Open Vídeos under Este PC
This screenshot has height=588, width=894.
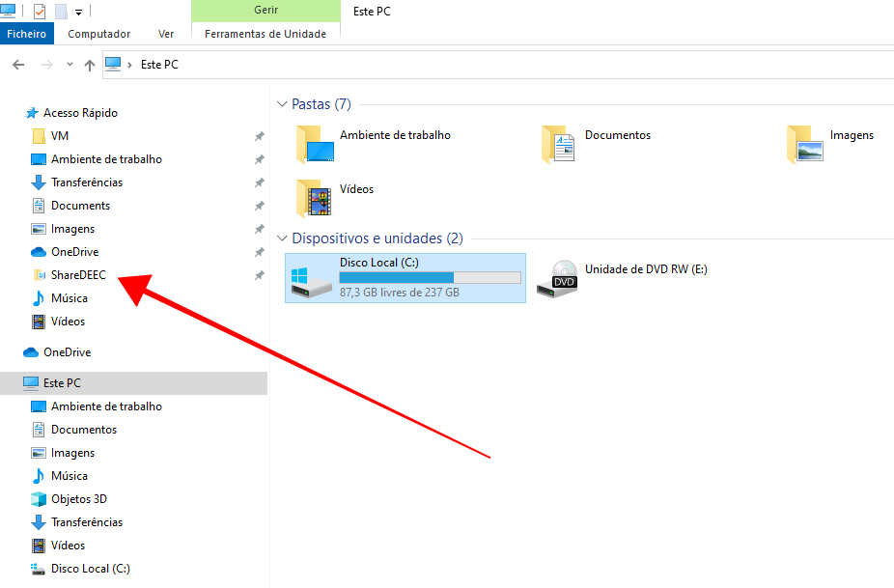[68, 546]
